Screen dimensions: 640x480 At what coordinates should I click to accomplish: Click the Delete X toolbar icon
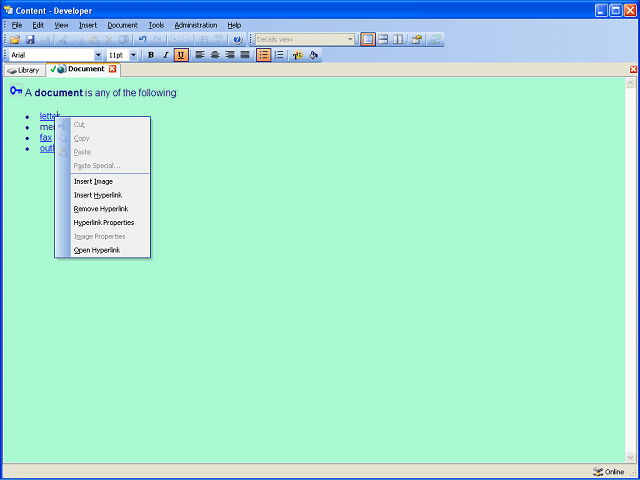109,40
